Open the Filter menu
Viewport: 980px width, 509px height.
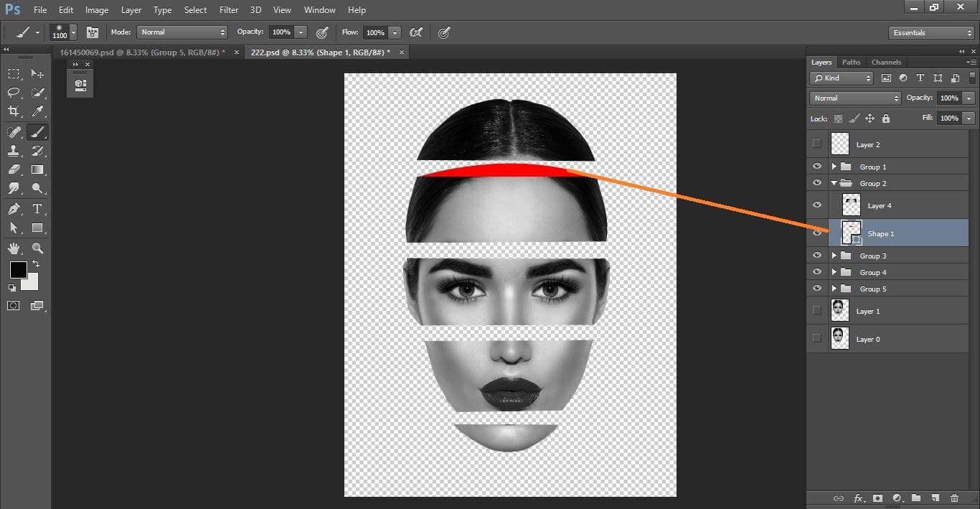click(228, 9)
